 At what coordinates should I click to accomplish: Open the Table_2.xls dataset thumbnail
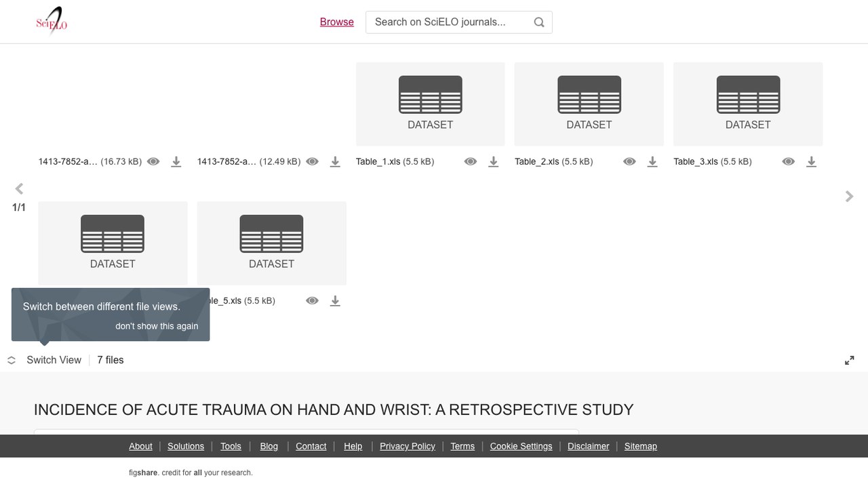pyautogui.click(x=589, y=104)
